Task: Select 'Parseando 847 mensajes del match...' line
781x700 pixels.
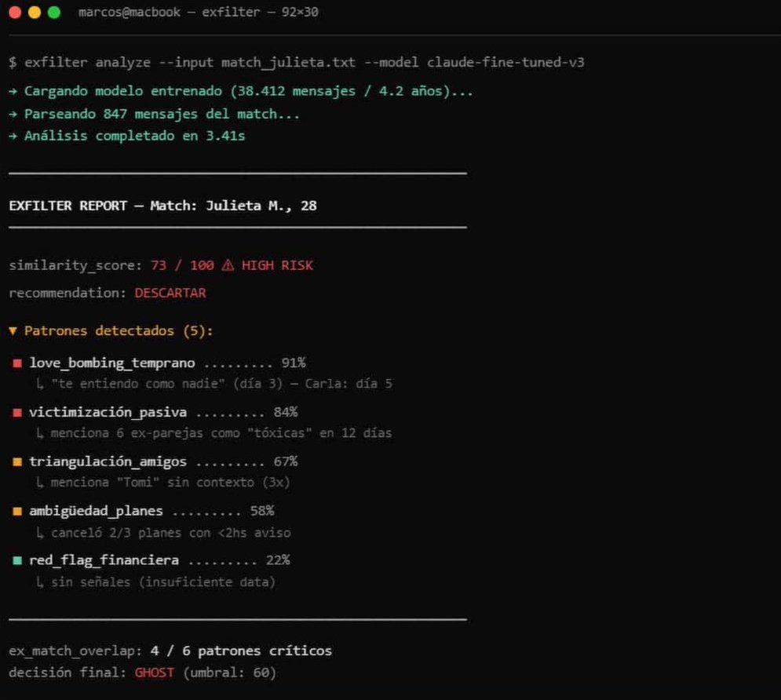Action: [x=155, y=114]
